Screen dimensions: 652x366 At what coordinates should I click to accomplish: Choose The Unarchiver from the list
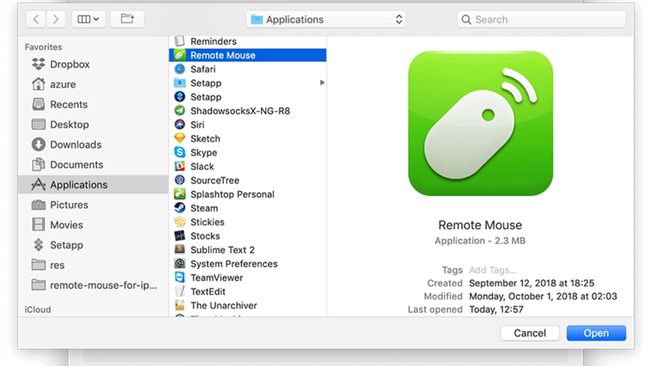[x=247, y=305]
